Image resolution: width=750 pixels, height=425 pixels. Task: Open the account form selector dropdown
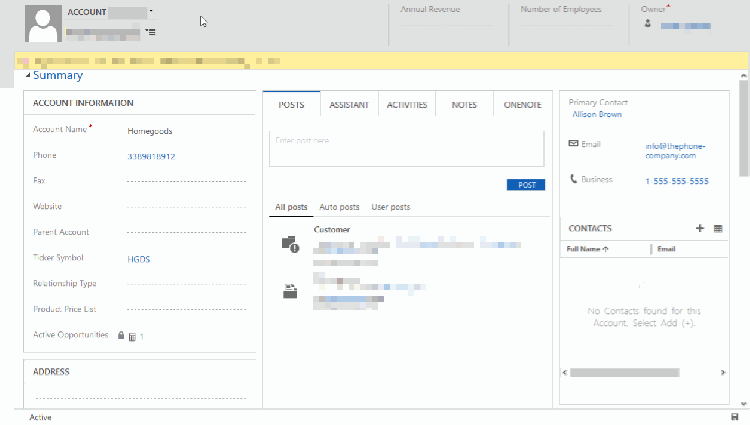pyautogui.click(x=151, y=12)
